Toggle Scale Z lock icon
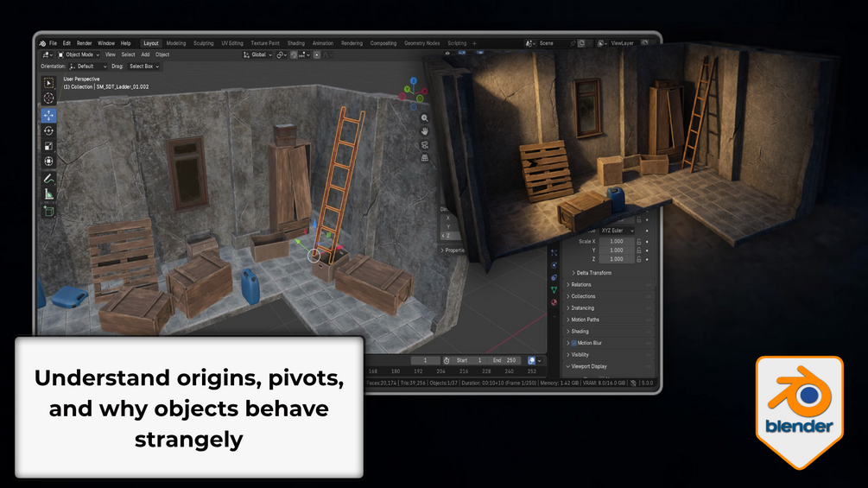The height and width of the screenshot is (488, 868). (x=639, y=259)
